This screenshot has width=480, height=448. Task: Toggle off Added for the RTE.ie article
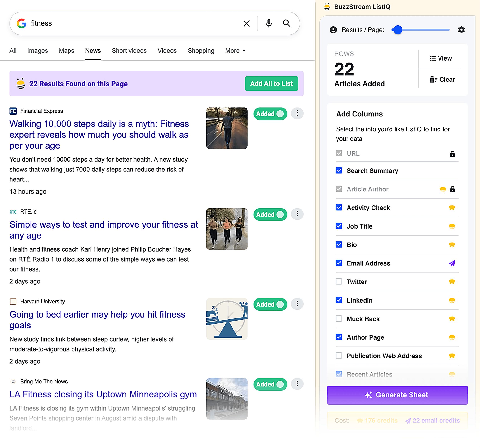pyautogui.click(x=270, y=214)
